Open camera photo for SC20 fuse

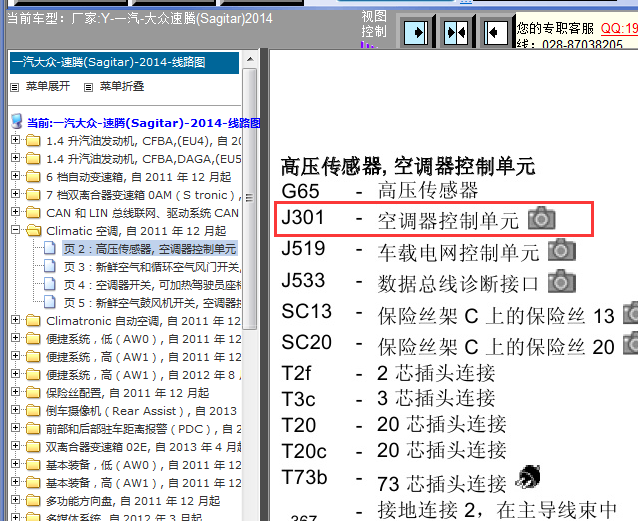(x=631, y=343)
